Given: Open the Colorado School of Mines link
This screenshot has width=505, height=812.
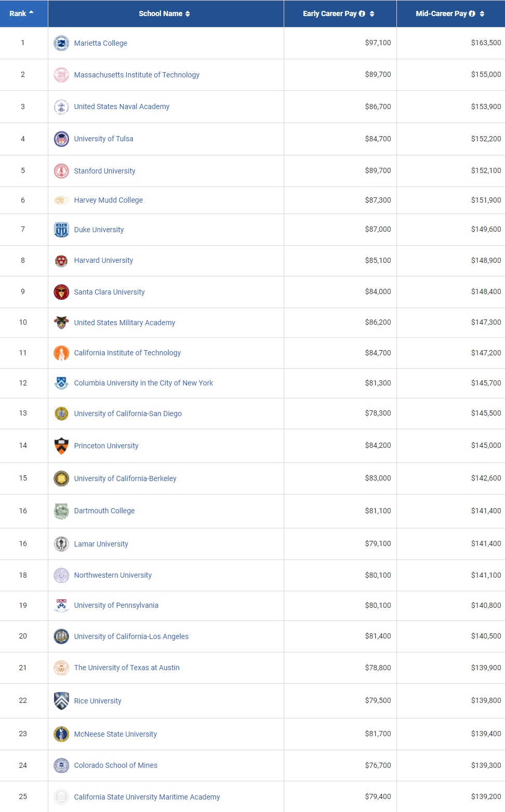Looking at the screenshot, I should click(x=115, y=765).
